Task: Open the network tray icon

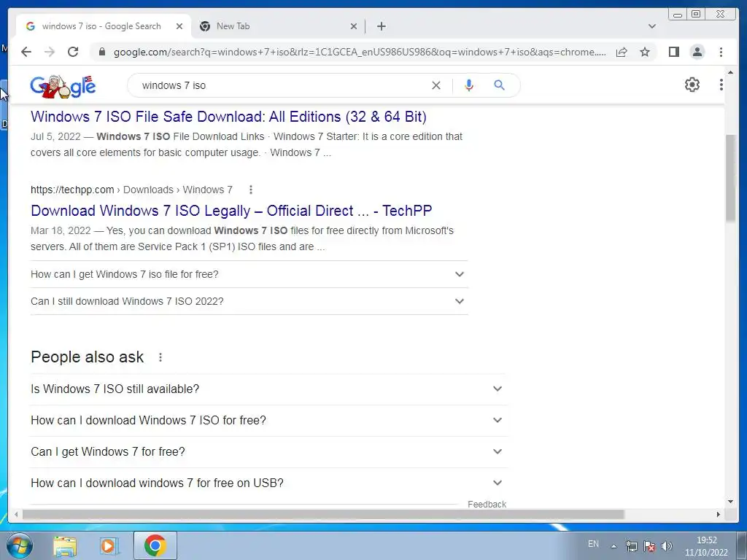Action: coord(632,546)
